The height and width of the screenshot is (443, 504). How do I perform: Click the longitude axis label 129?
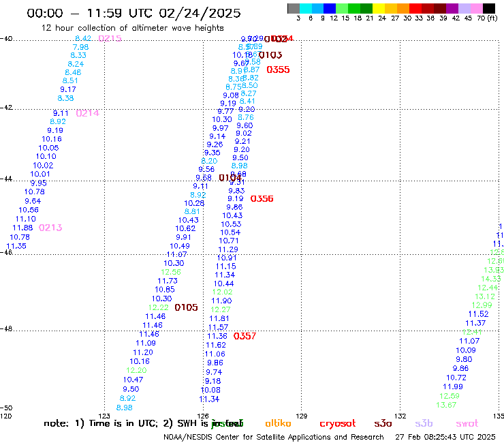302,416
